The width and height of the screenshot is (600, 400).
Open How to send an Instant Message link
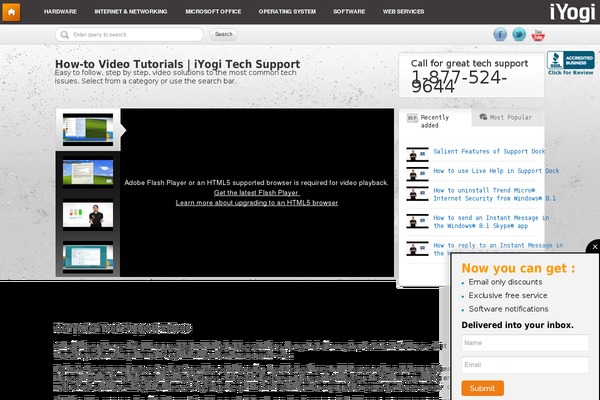point(491,222)
